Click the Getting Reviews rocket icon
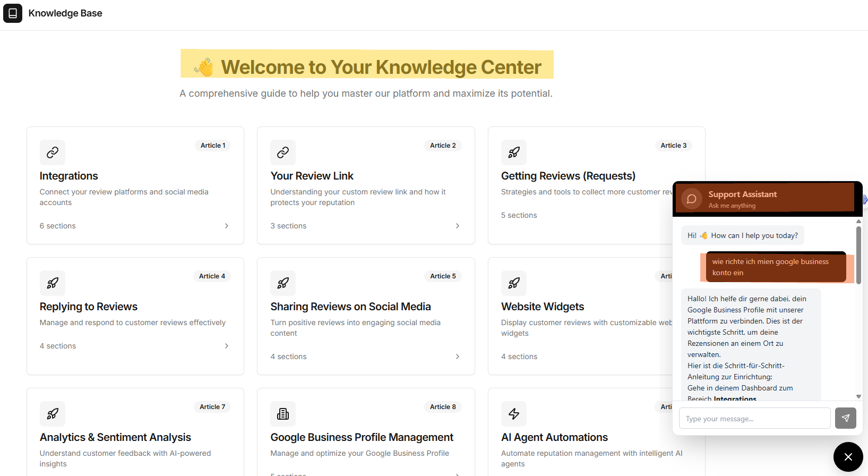Image resolution: width=868 pixels, height=476 pixels. coord(513,152)
